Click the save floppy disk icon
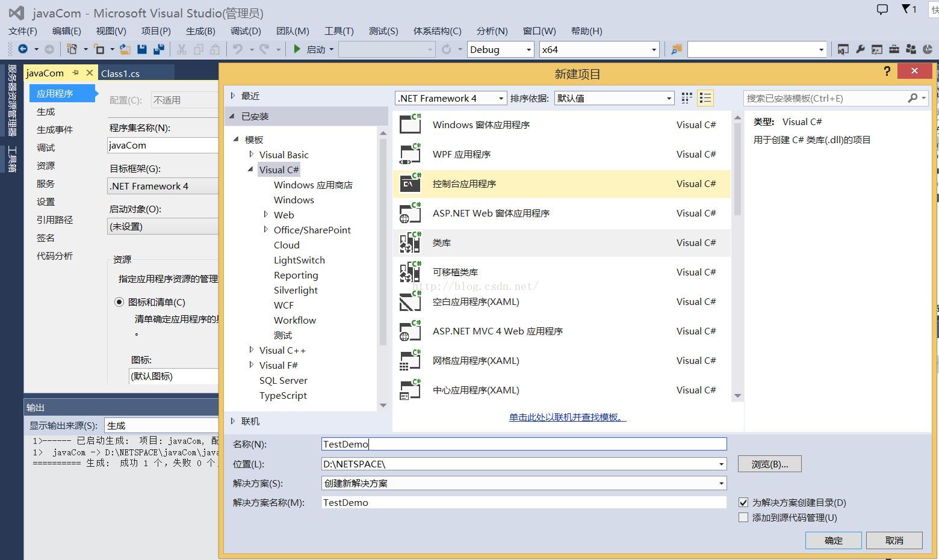Image resolution: width=939 pixels, height=560 pixels. tap(142, 49)
